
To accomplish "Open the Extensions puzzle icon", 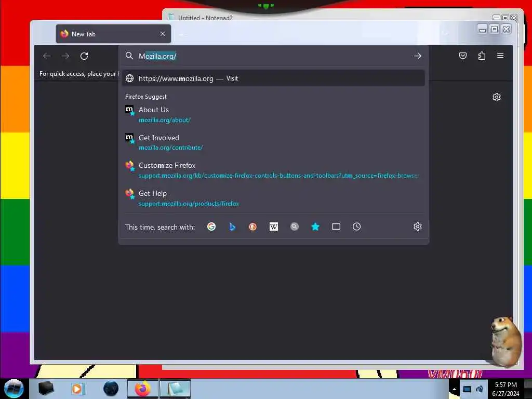I will pos(482,56).
